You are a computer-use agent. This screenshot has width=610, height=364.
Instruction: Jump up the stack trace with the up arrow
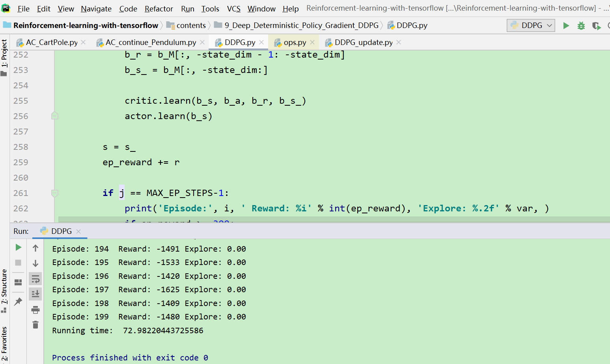coord(35,248)
